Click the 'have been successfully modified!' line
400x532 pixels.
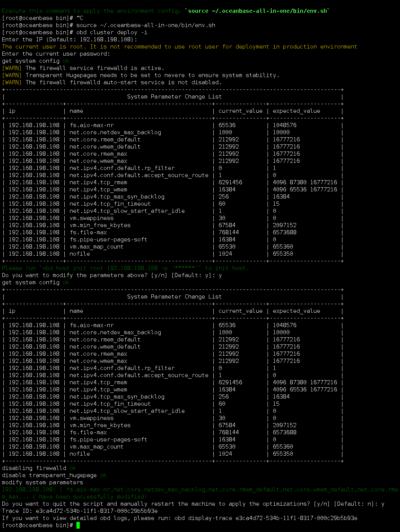(75, 497)
